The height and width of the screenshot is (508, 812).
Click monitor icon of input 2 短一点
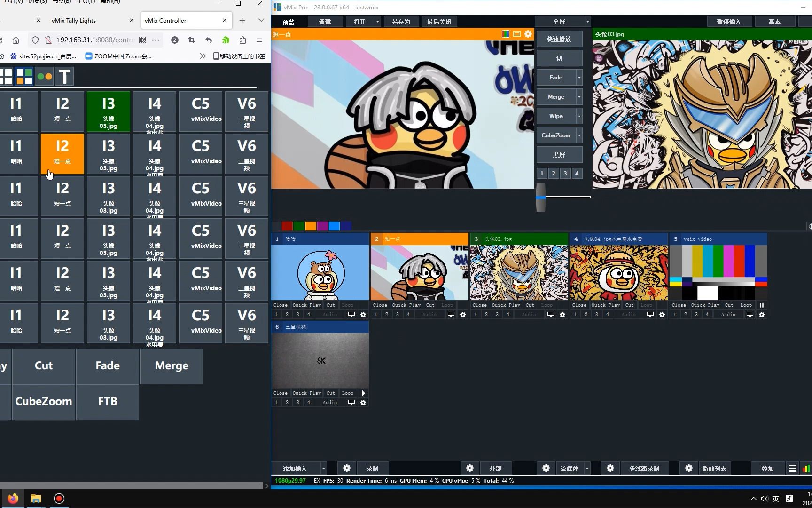click(x=451, y=315)
